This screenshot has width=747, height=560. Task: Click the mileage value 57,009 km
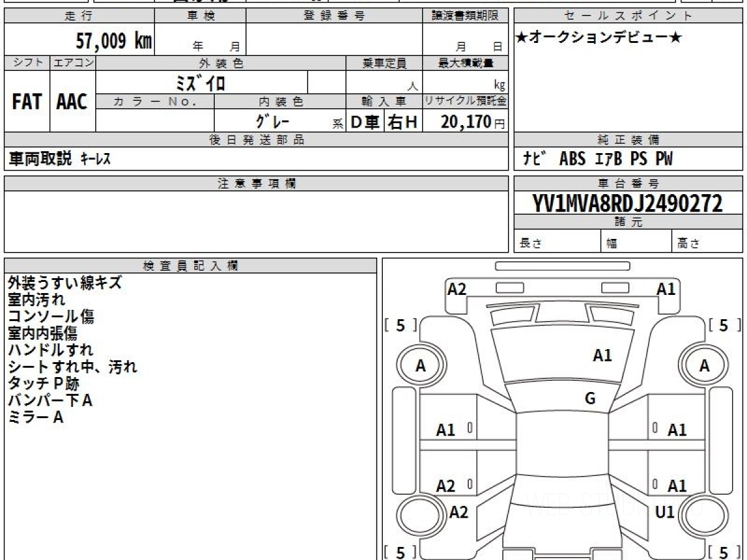point(114,41)
